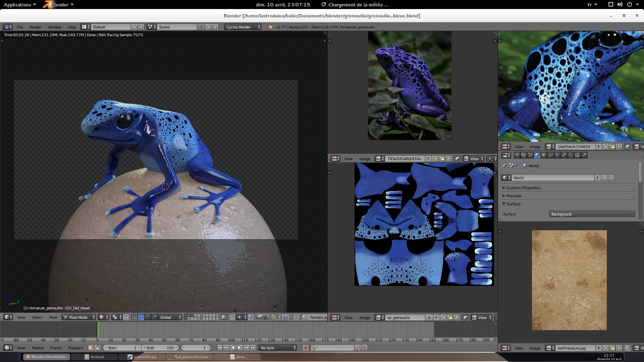The image size is (644, 362).
Task: Click play animation forward button
Action: point(239,348)
